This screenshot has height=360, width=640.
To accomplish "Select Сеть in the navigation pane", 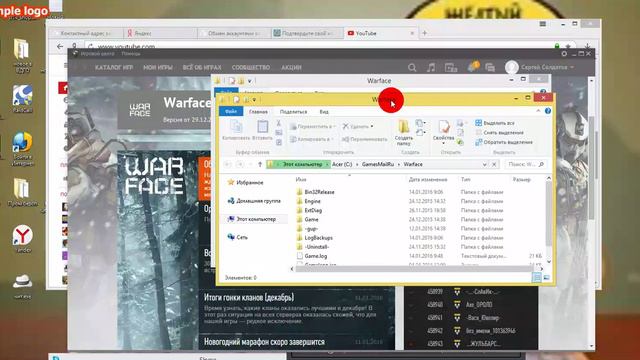I will pos(238,237).
